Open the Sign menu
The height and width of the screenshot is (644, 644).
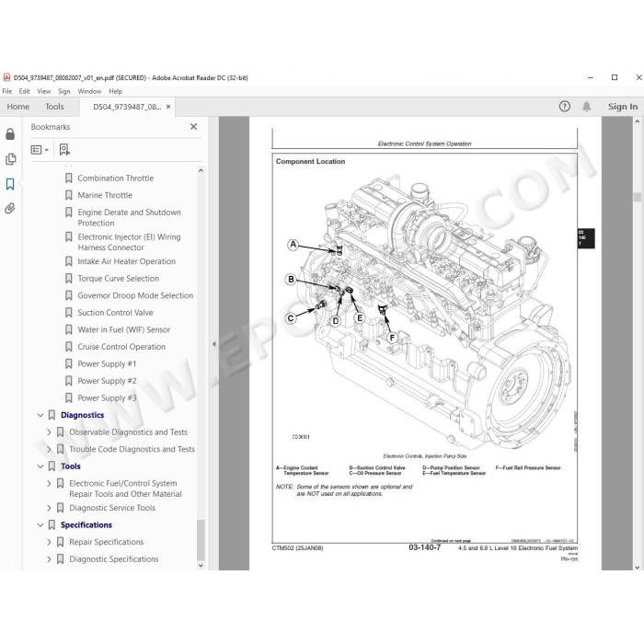[64, 91]
